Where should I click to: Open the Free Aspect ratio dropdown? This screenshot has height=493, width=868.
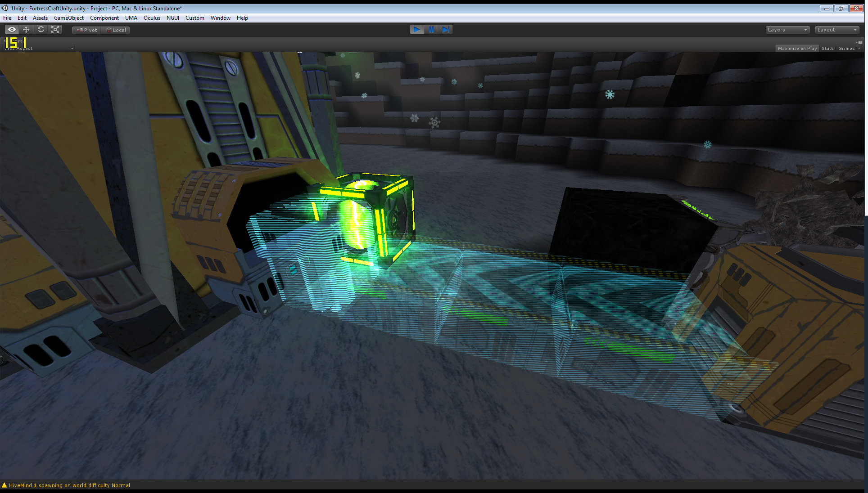click(x=40, y=49)
